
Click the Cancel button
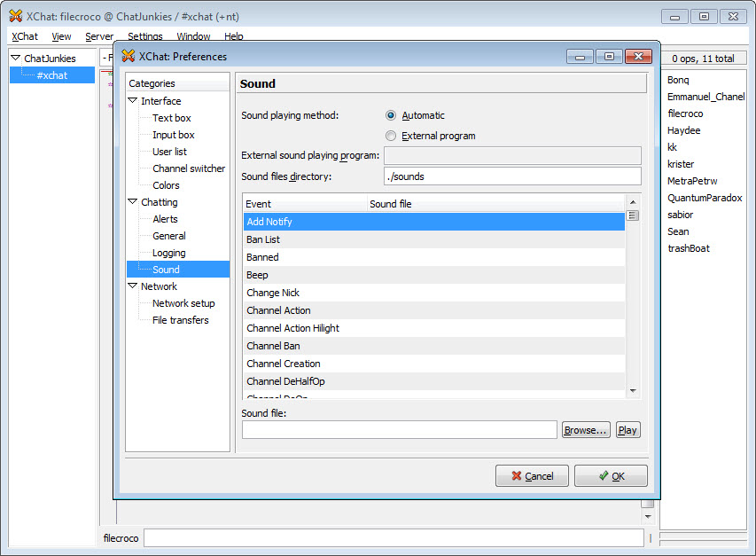(532, 476)
